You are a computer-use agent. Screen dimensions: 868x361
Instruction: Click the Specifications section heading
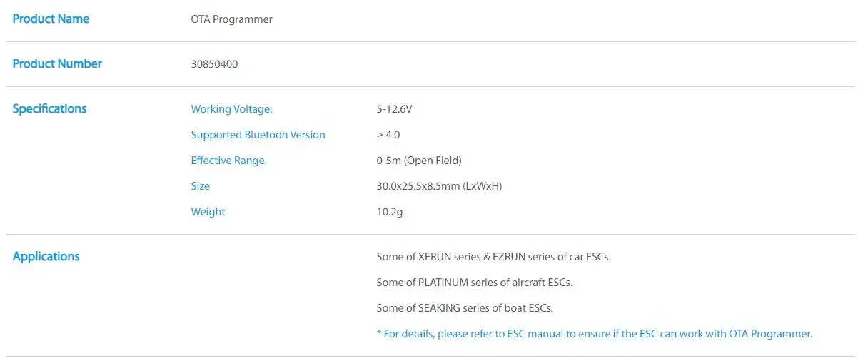[x=49, y=108]
